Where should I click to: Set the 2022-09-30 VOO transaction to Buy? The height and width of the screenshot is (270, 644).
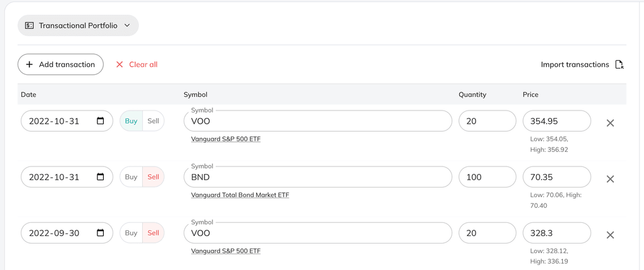pyautogui.click(x=131, y=233)
